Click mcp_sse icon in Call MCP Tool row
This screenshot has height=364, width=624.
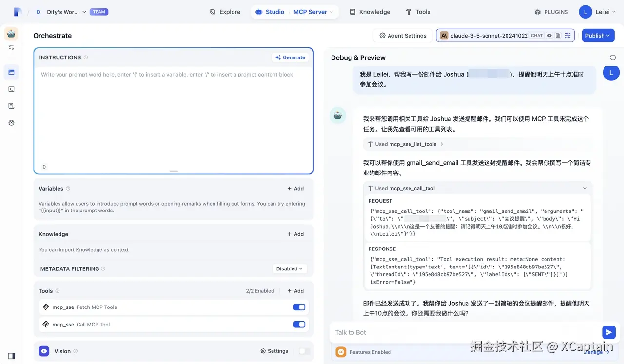[x=46, y=325]
